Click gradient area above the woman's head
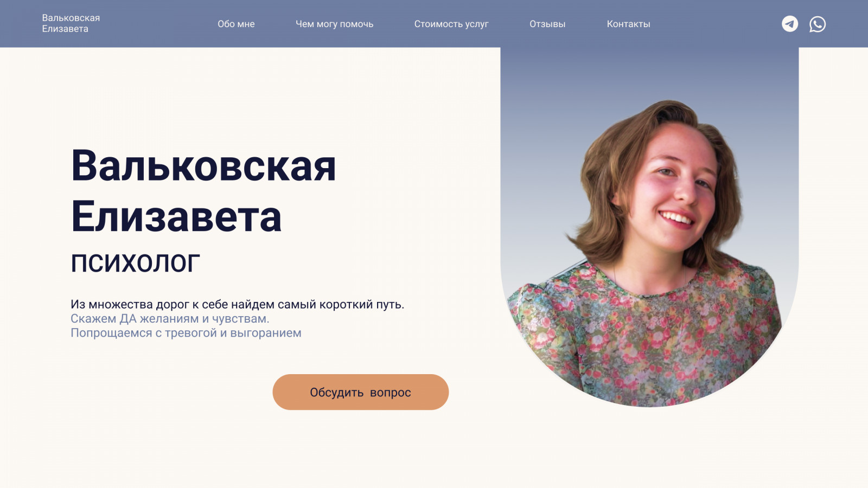This screenshot has height=488, width=868. point(649,73)
